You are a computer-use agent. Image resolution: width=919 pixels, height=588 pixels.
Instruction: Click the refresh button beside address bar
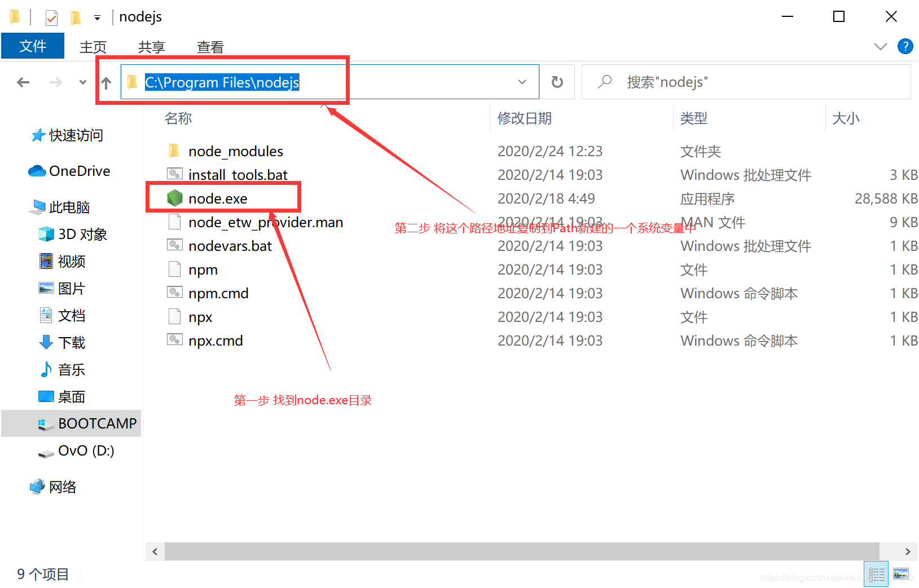[x=557, y=82]
